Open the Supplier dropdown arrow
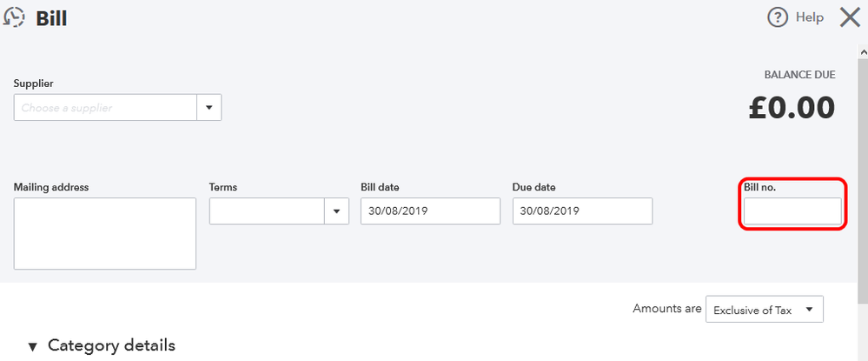 [x=209, y=108]
